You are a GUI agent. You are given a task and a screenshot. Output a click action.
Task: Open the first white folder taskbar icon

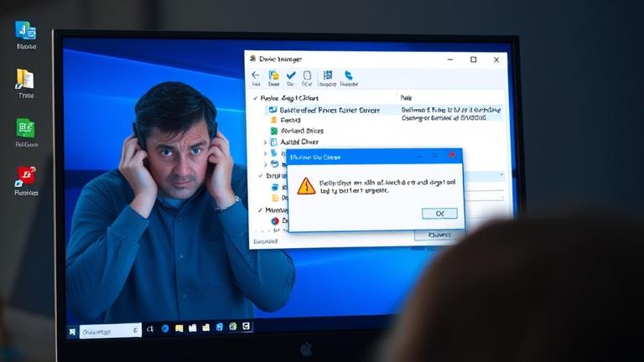(193, 328)
